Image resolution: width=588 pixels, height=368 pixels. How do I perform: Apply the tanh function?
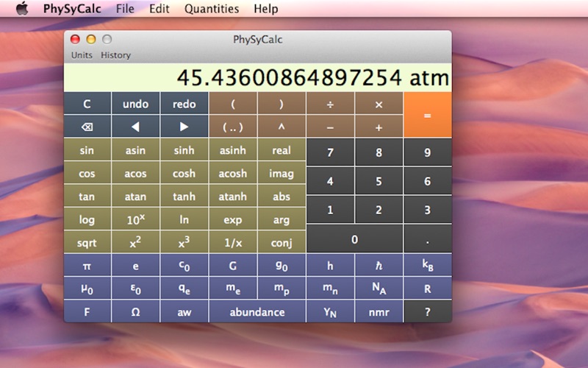[x=184, y=196]
